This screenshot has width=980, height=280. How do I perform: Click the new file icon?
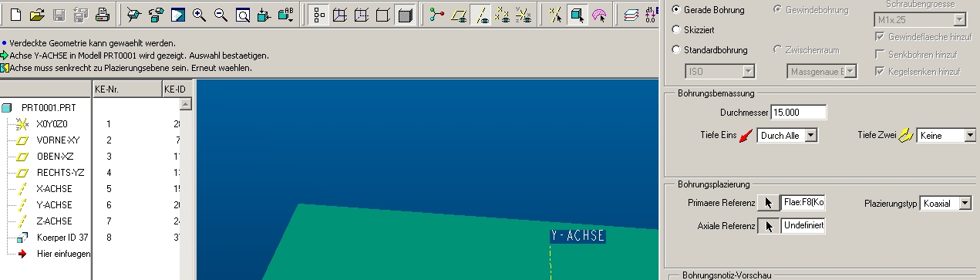(15, 14)
